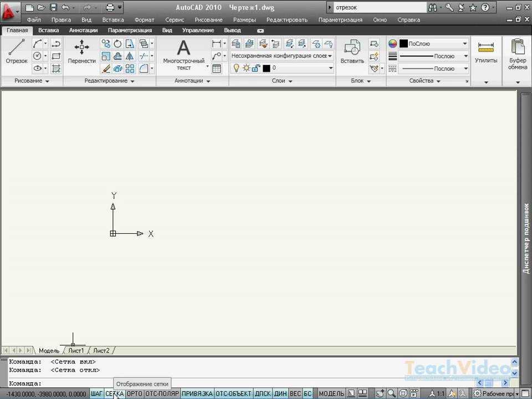Toggle ПРИВЯЗКА object snap
Viewport: 532px width, 399px height.
[x=197, y=393]
